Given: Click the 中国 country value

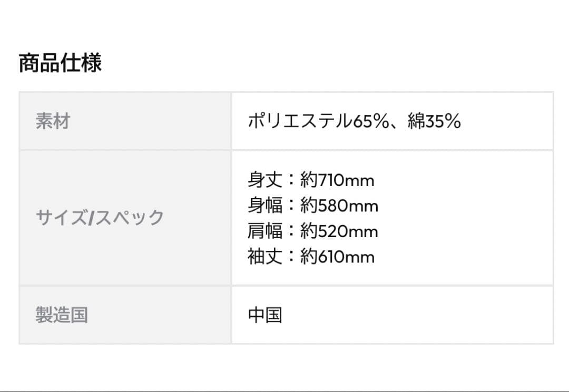Looking at the screenshot, I should [x=265, y=315].
